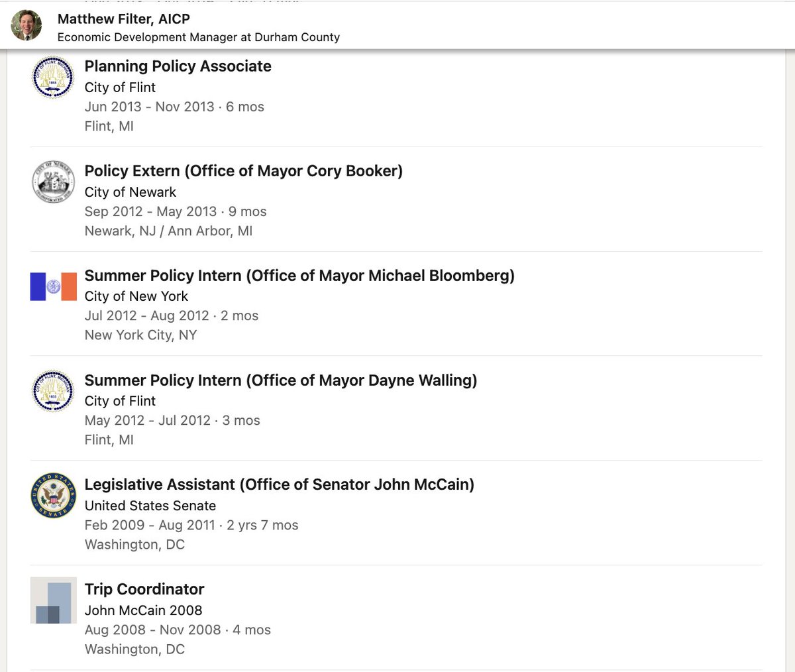Viewport: 795px width, 672px height.
Task: Click the City of Newark company name
Action: tap(130, 192)
